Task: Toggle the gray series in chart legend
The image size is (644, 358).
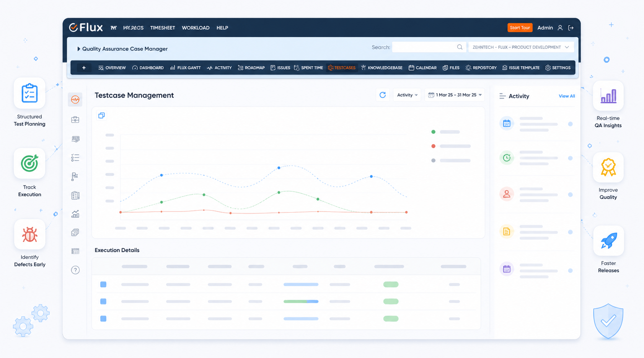Action: click(x=451, y=160)
